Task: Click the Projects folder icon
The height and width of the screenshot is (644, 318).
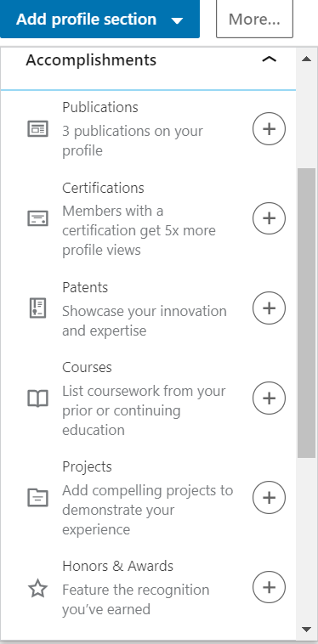Action: 37,498
